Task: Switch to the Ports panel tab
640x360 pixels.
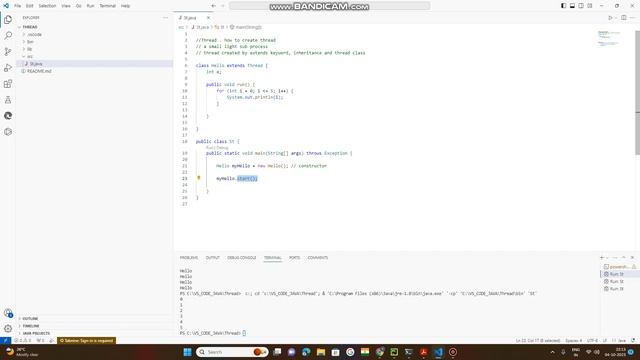Action: point(294,258)
